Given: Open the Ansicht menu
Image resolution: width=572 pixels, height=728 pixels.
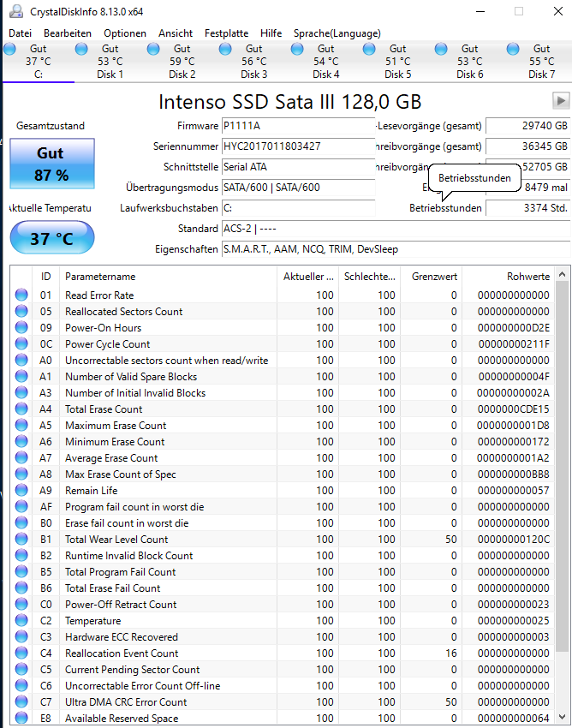Looking at the screenshot, I should click(176, 33).
